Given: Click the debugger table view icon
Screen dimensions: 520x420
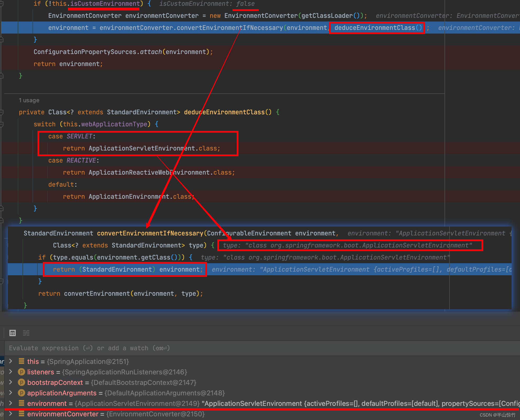Looking at the screenshot, I should pyautogui.click(x=12, y=333).
